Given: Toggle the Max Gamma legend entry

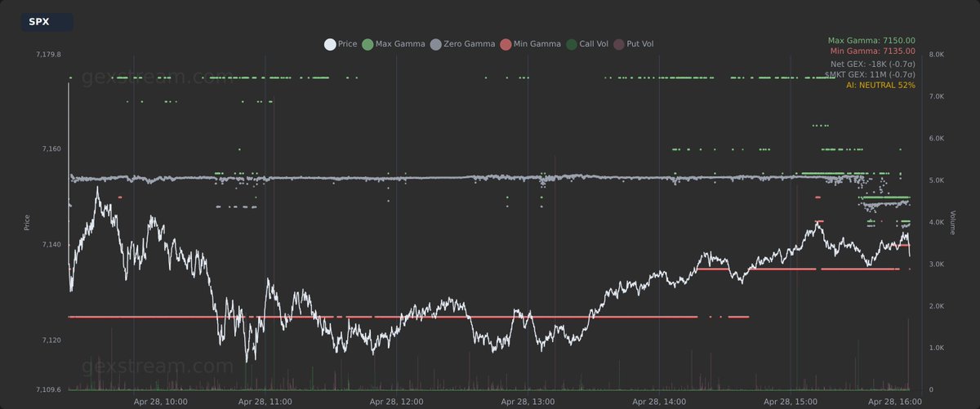Looking at the screenshot, I should tap(394, 44).
